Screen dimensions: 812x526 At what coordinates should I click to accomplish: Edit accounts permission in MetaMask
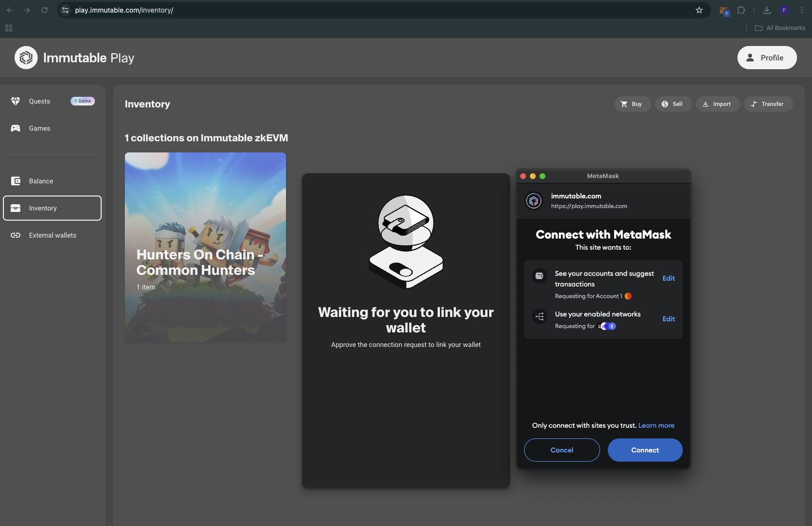click(668, 278)
